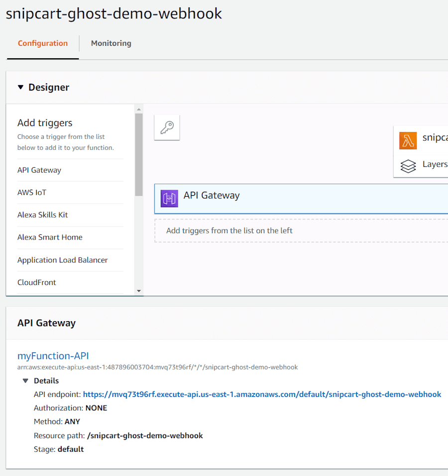Image resolution: width=448 pixels, height=476 pixels.
Task: Add Alexa Smart Home trigger
Action: [50, 238]
